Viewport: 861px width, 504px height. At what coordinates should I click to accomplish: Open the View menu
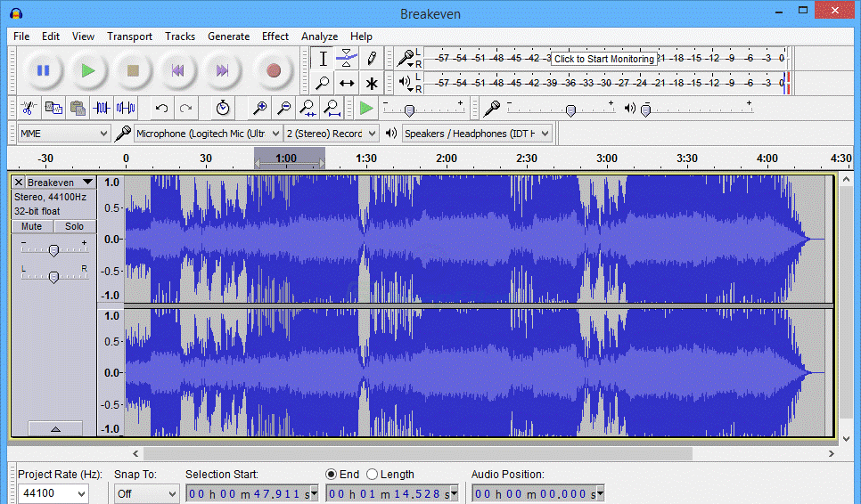coord(83,37)
